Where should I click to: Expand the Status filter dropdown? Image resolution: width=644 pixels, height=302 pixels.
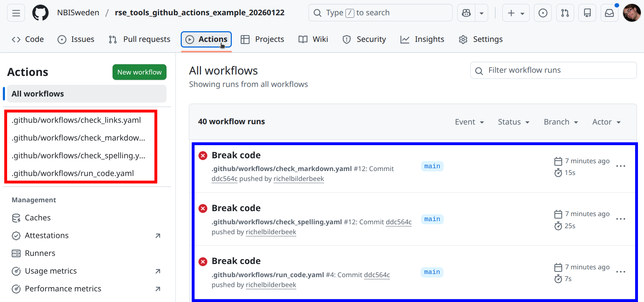513,122
